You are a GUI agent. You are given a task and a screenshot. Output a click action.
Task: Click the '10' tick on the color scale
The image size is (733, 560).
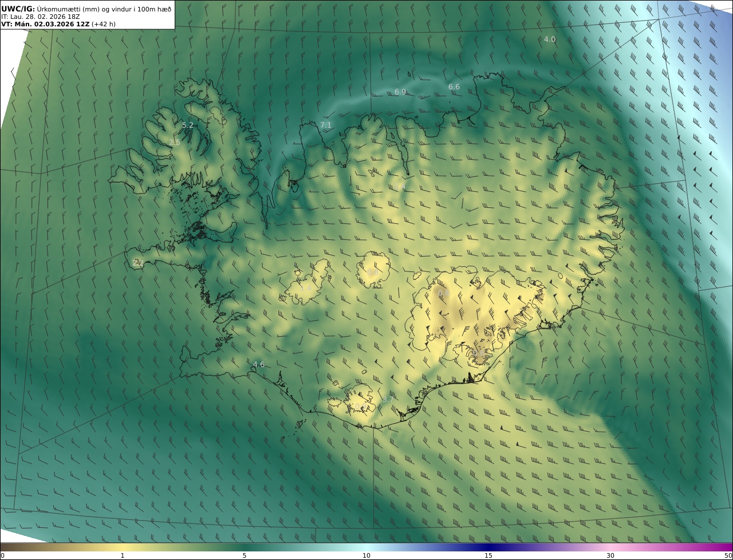coord(366,556)
